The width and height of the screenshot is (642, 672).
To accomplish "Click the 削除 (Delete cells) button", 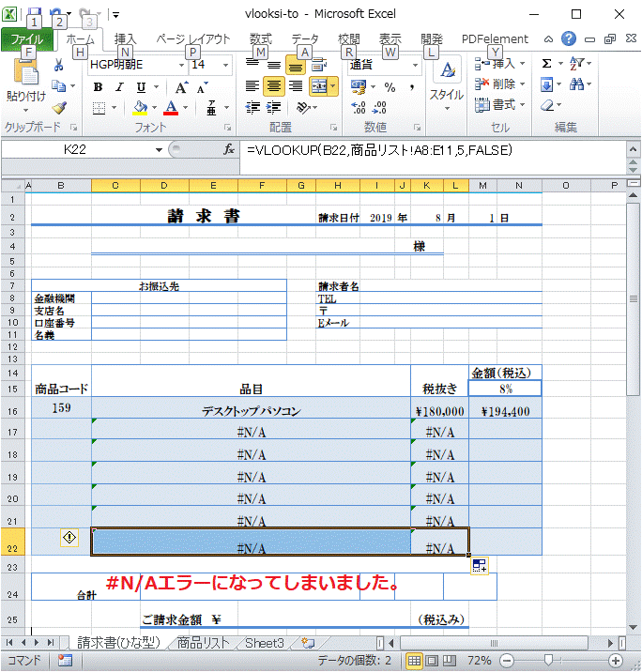I will click(x=497, y=84).
